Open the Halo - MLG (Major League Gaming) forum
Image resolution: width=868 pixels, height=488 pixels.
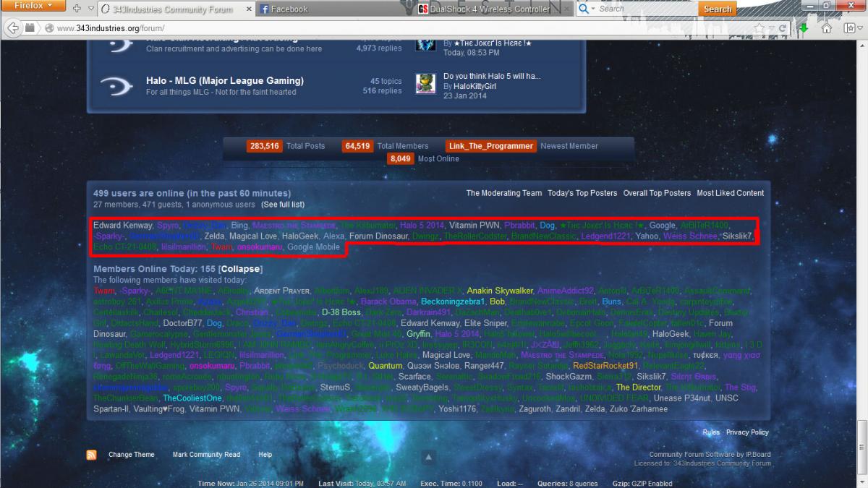pos(225,80)
